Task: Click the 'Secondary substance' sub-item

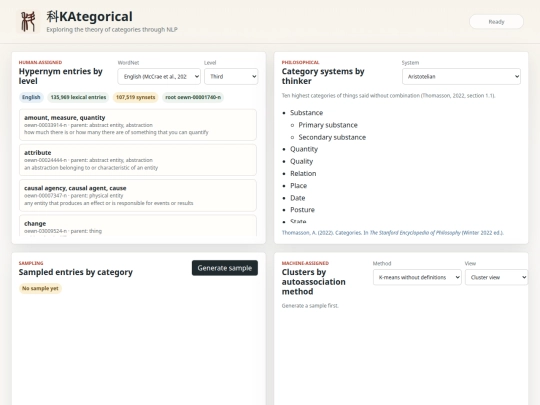Action: pos(332,137)
